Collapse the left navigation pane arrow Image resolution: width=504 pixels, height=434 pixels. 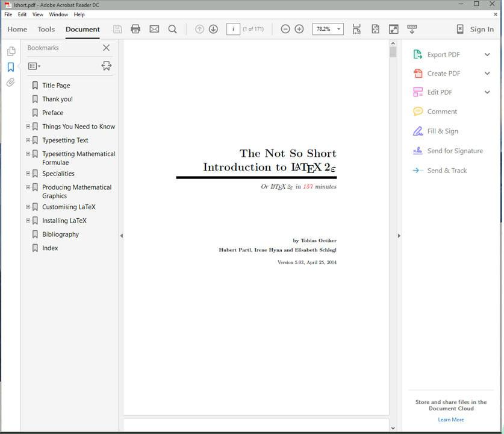pyautogui.click(x=121, y=236)
